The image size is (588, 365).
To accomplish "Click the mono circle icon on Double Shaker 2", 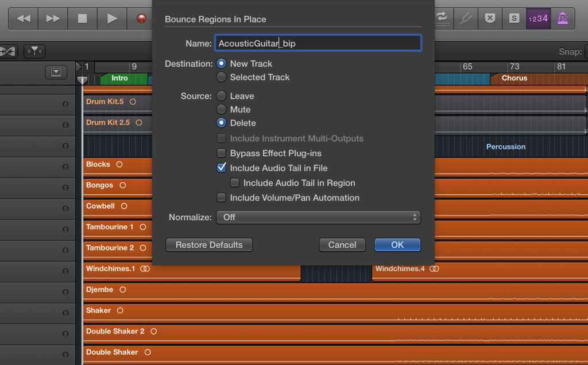I will [154, 332].
